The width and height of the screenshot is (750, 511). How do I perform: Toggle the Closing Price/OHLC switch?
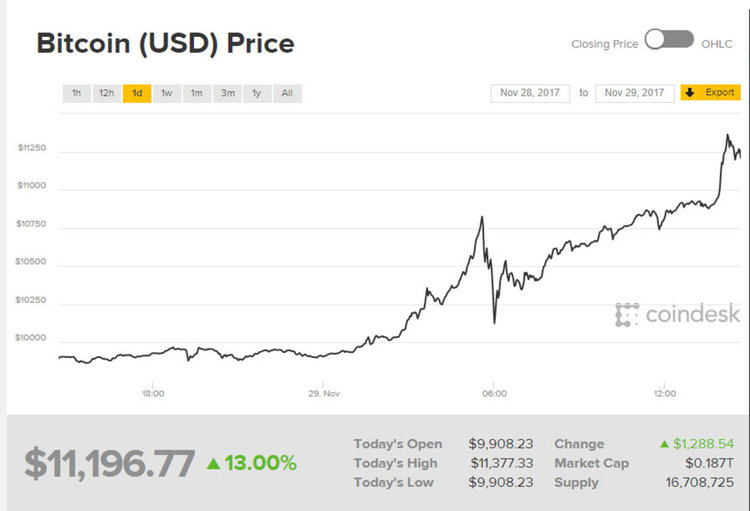(x=669, y=40)
